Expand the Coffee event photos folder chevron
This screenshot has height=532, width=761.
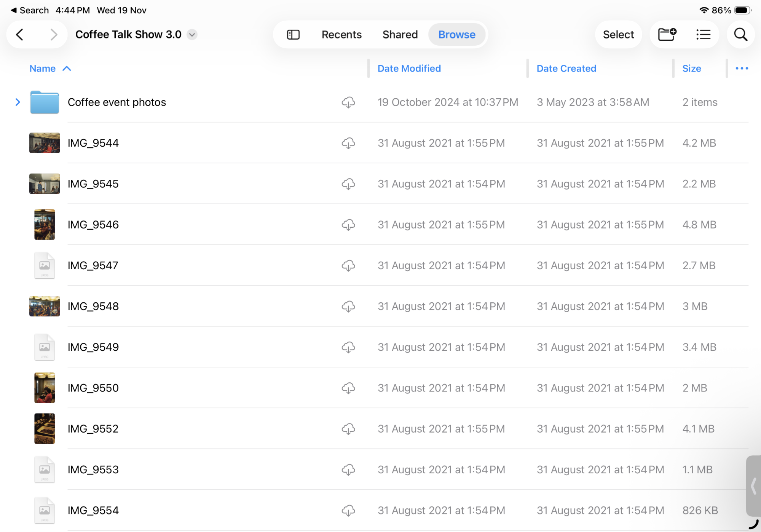coord(18,102)
